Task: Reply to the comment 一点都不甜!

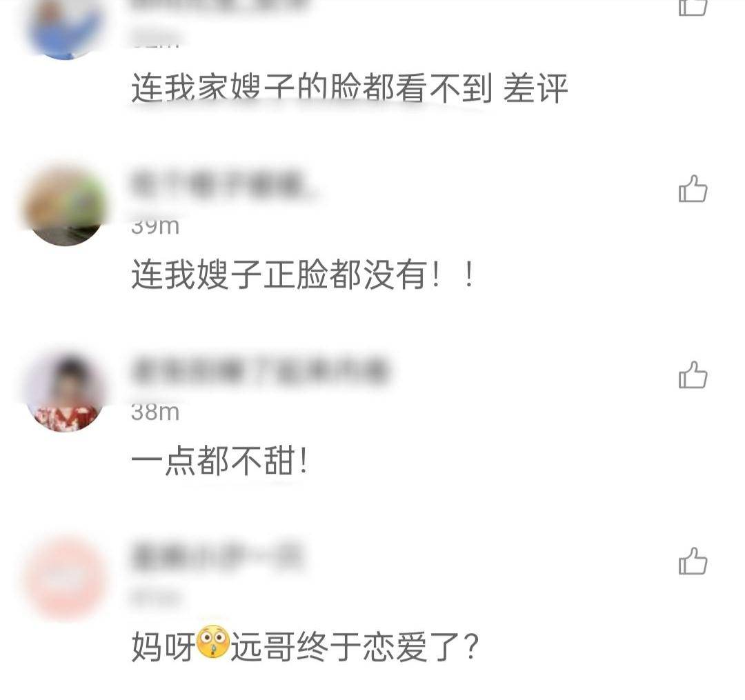Action: click(x=219, y=461)
